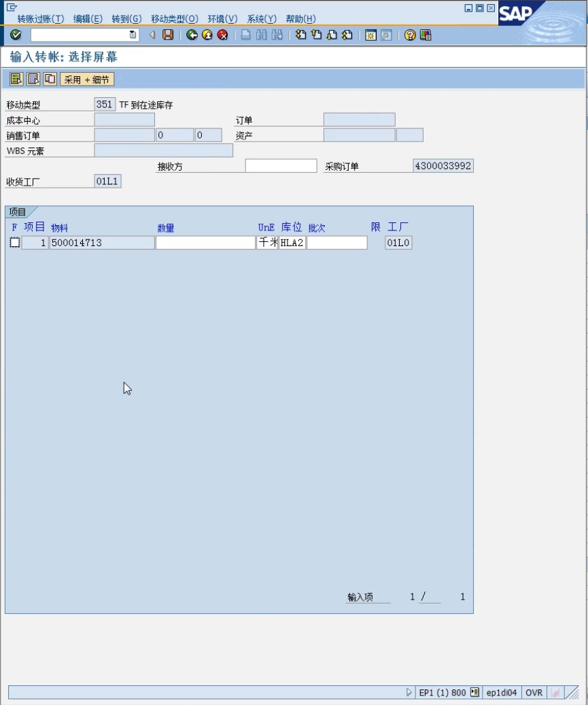This screenshot has width=588, height=705.
Task: Toggle the OVR insert mode indicator
Action: pyautogui.click(x=534, y=693)
